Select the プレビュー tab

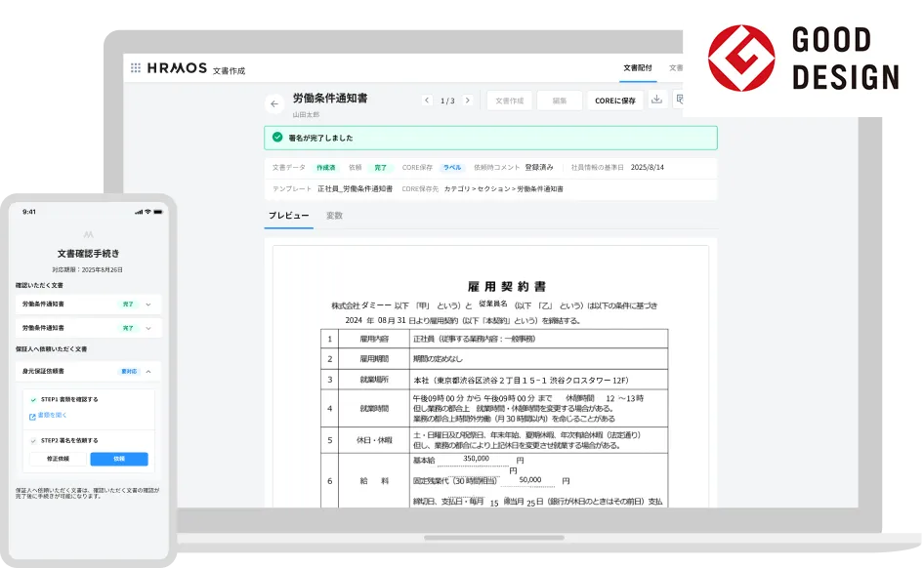coord(288,216)
